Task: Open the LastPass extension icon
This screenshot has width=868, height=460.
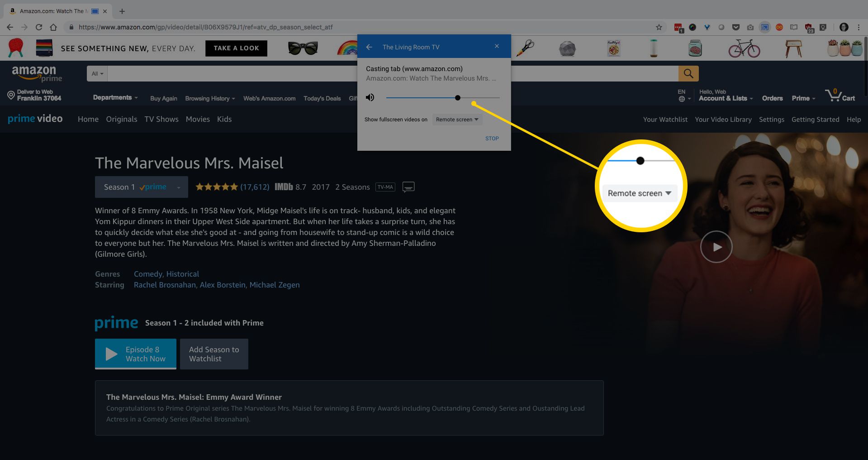Action: tap(678, 28)
